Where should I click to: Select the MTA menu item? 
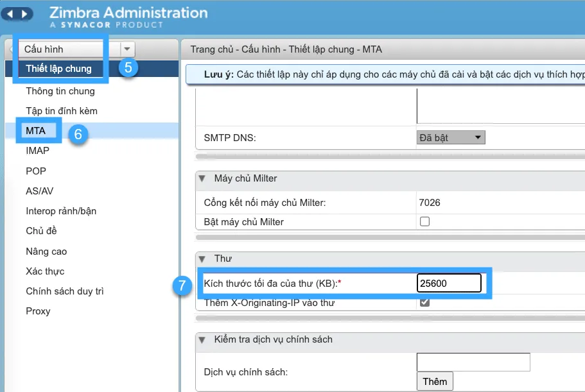click(36, 130)
